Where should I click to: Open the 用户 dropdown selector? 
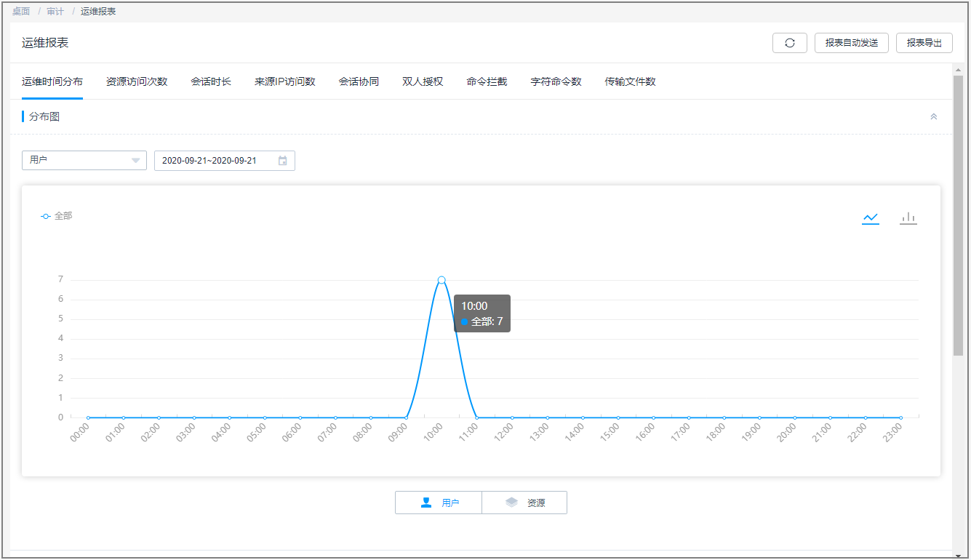click(x=84, y=160)
